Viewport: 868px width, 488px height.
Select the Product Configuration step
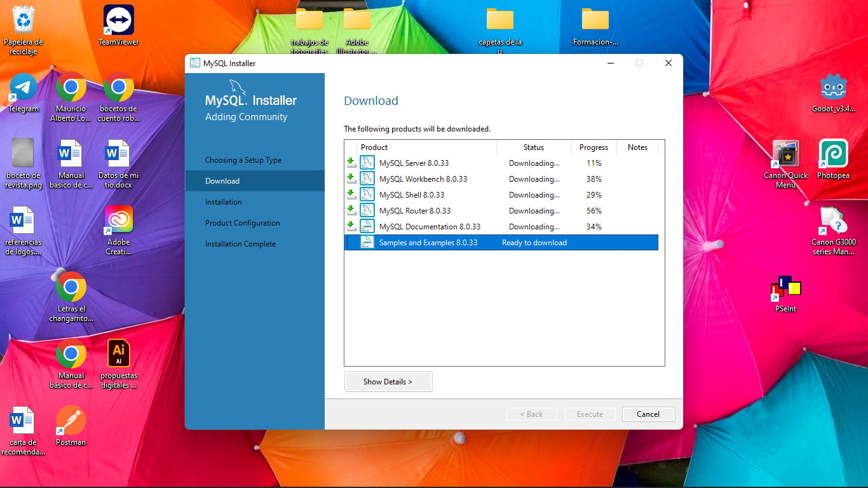click(243, 223)
